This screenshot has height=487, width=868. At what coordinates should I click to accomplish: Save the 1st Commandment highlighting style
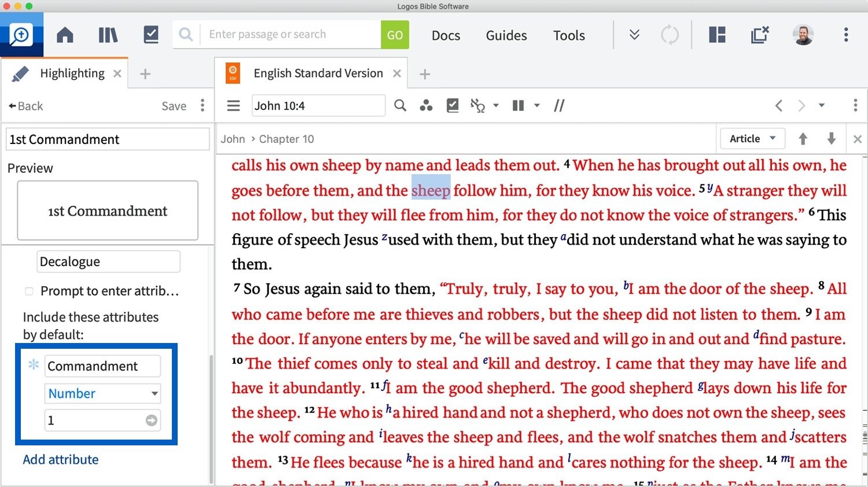pyautogui.click(x=174, y=106)
